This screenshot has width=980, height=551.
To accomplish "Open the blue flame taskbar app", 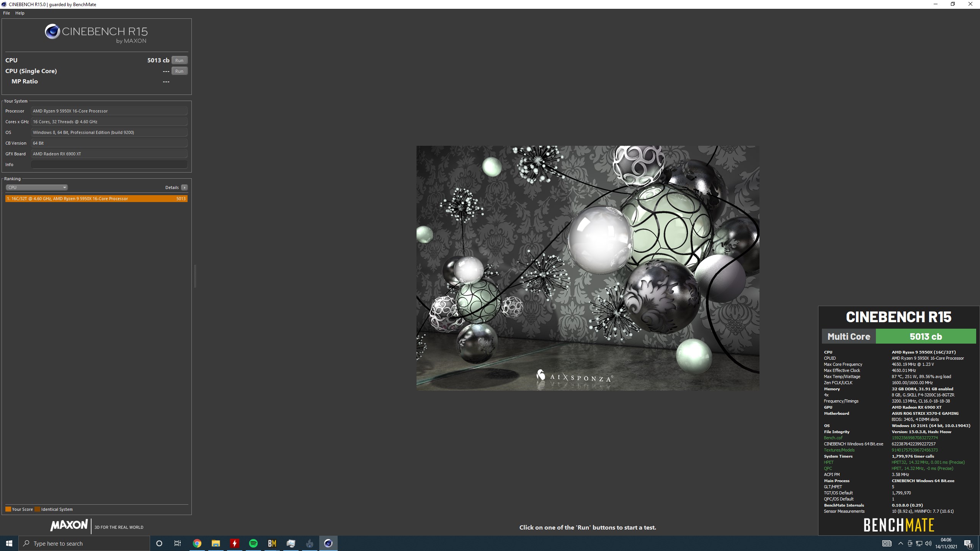I will (x=309, y=543).
